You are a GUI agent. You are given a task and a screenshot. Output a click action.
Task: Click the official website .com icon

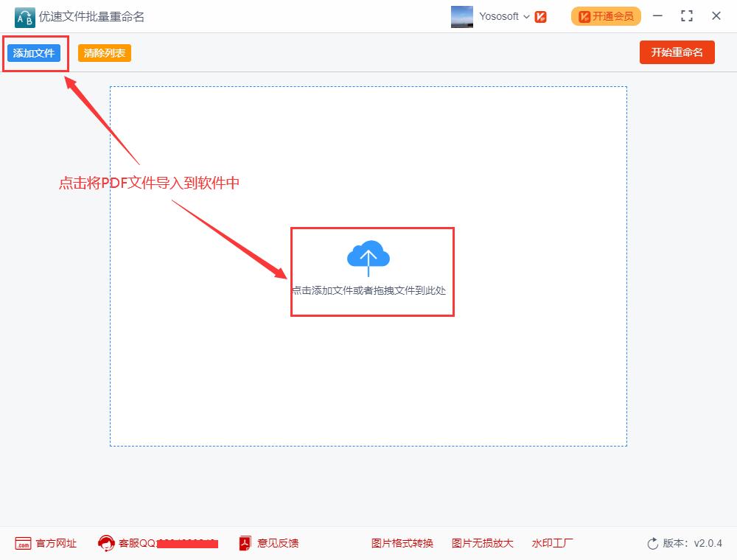point(23,544)
